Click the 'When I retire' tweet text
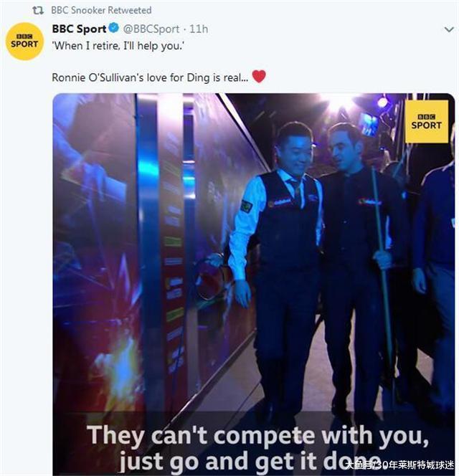This screenshot has height=476, width=459. pyautogui.click(x=118, y=46)
